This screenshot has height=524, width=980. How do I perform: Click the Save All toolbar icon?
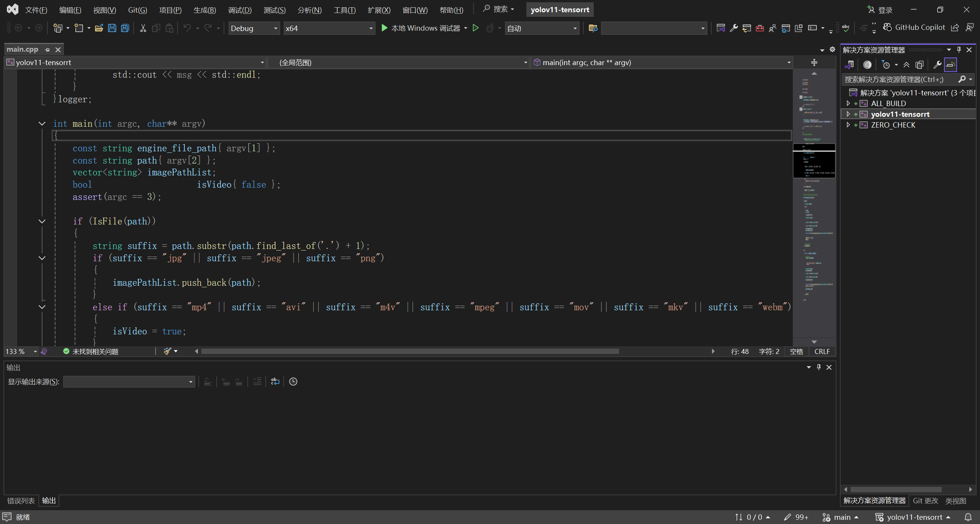pos(125,28)
